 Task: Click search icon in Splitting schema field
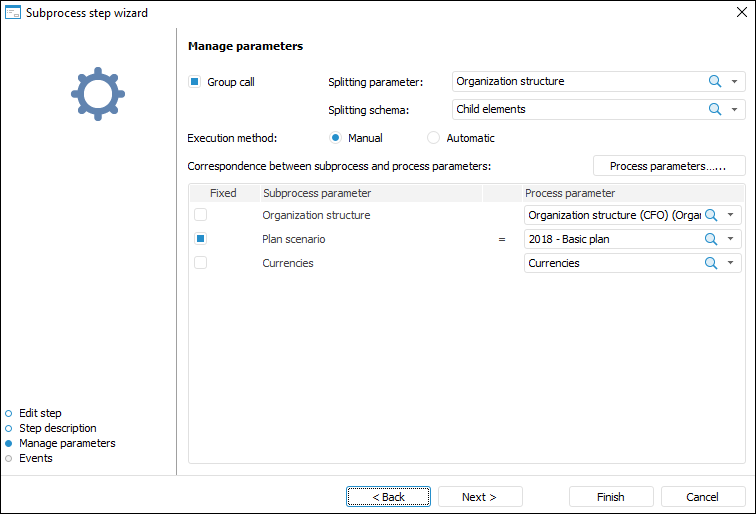coord(715,109)
